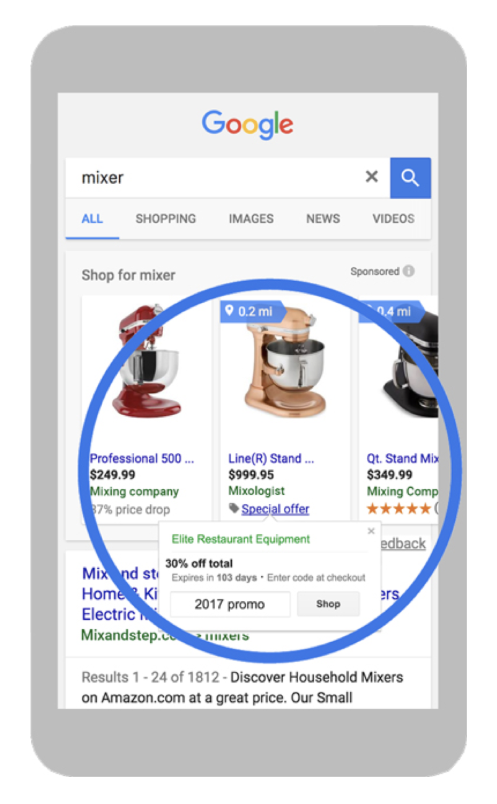Open the copper Line(R) Stand mixer image

285,363
